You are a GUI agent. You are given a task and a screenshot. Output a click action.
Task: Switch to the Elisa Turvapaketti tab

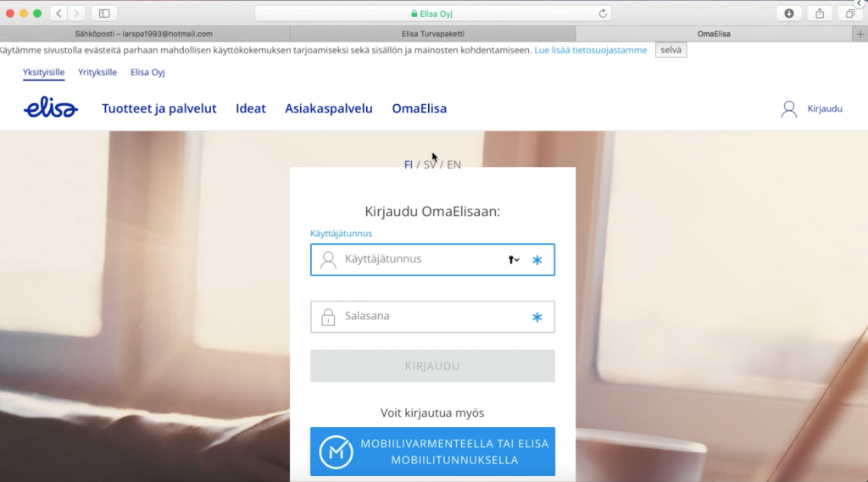[x=432, y=34]
